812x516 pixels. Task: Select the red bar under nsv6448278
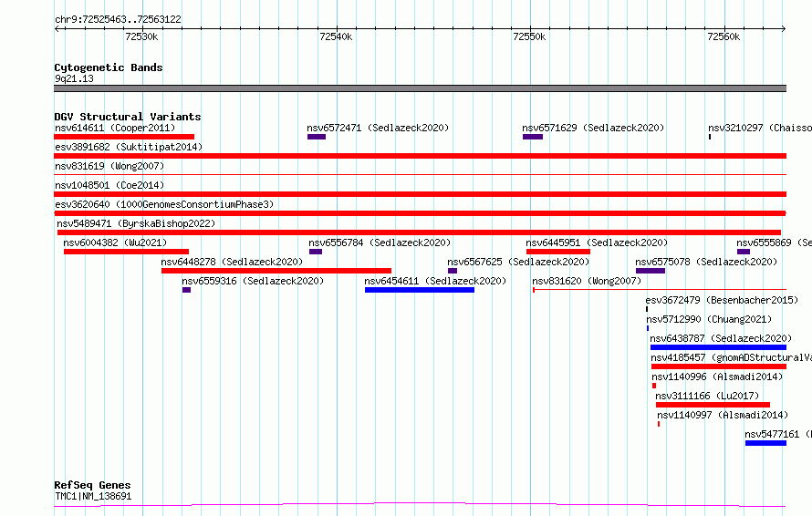276,271
